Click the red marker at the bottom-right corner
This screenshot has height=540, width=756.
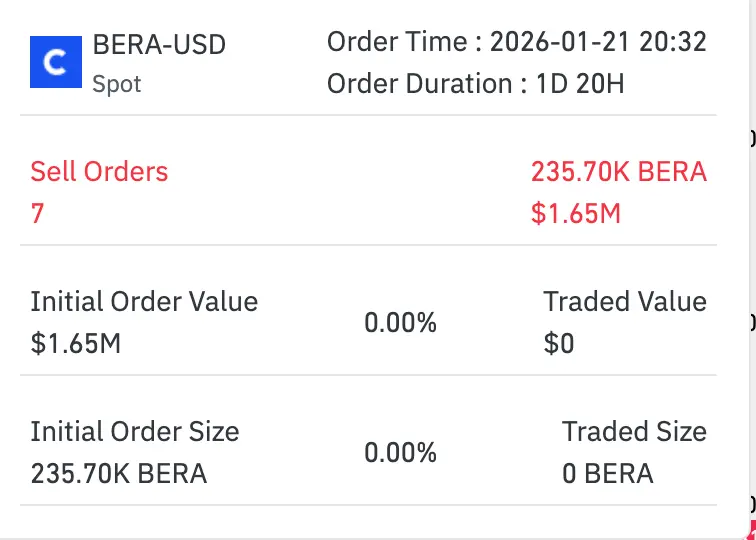click(x=750, y=531)
